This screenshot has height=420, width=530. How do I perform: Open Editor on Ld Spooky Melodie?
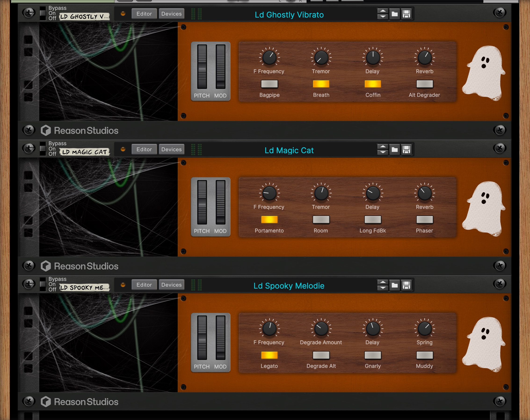pyautogui.click(x=144, y=285)
